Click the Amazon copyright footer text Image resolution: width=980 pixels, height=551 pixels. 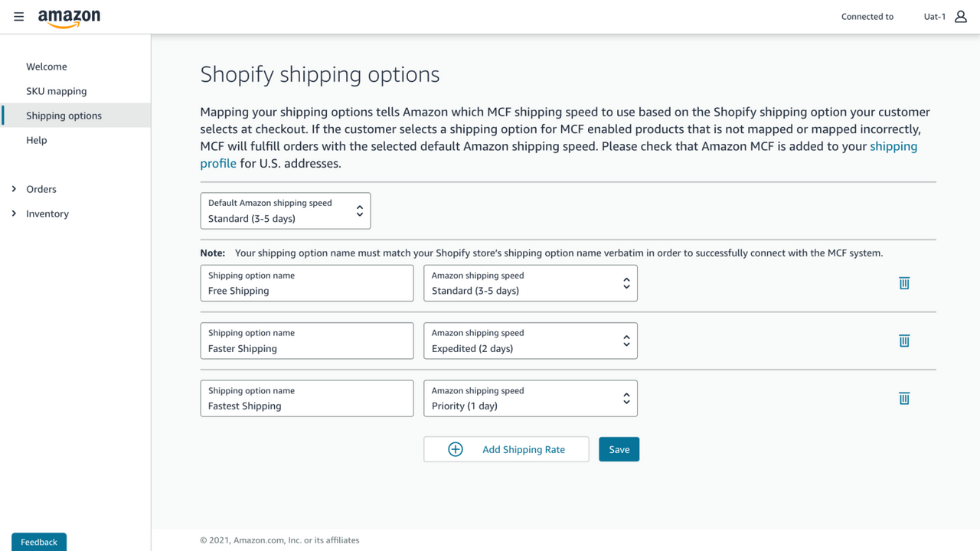tap(279, 540)
